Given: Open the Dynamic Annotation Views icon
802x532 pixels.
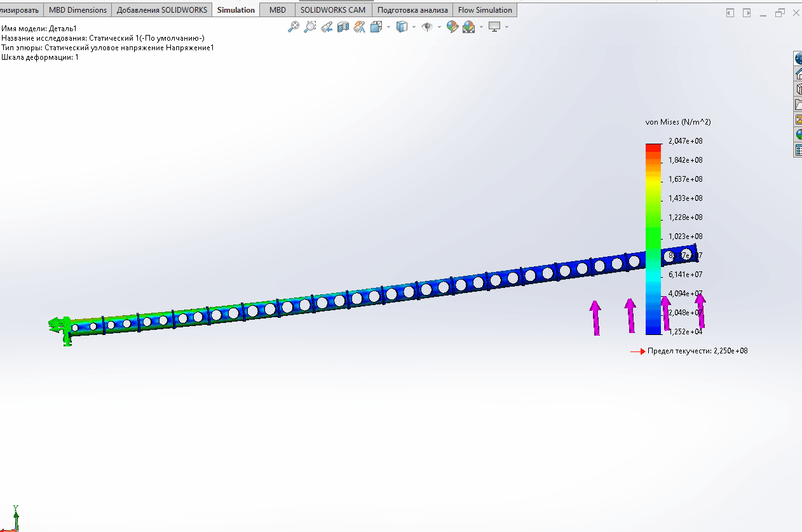Looking at the screenshot, I should point(360,27).
